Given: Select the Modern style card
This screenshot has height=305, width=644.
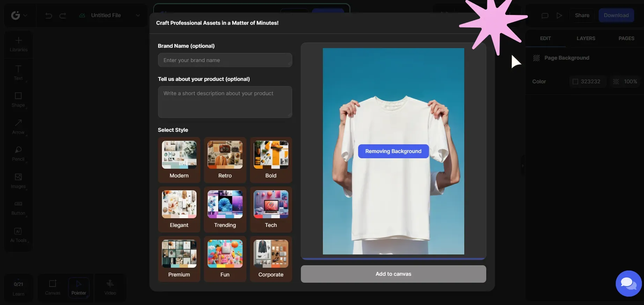Looking at the screenshot, I should click(179, 160).
